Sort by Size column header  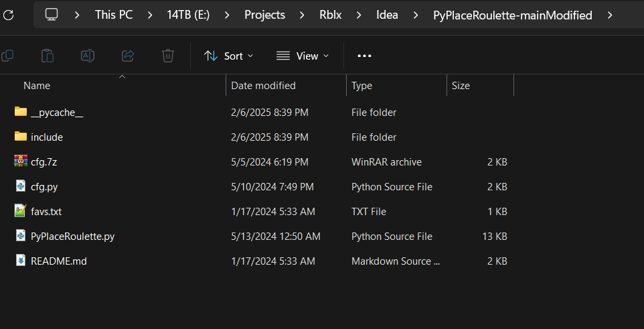[x=461, y=86]
